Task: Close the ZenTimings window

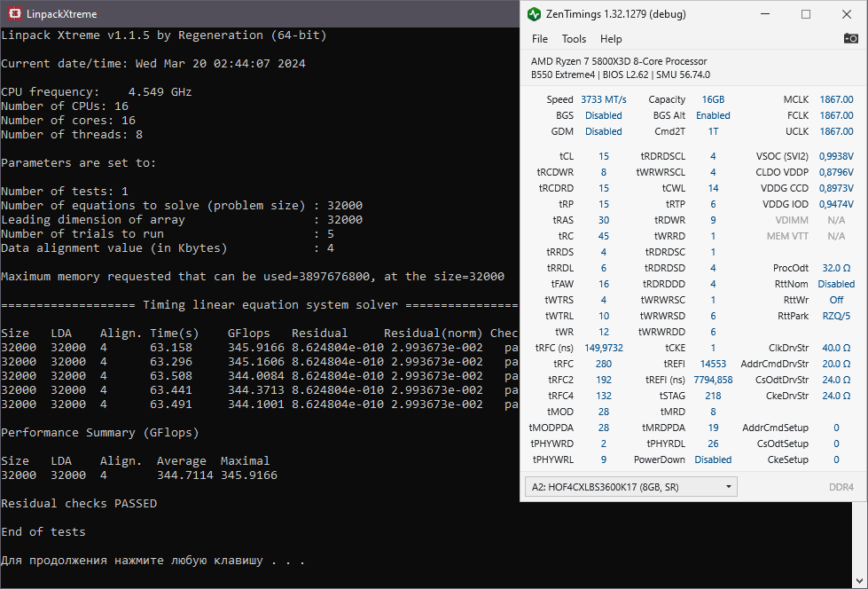Action: [x=847, y=14]
